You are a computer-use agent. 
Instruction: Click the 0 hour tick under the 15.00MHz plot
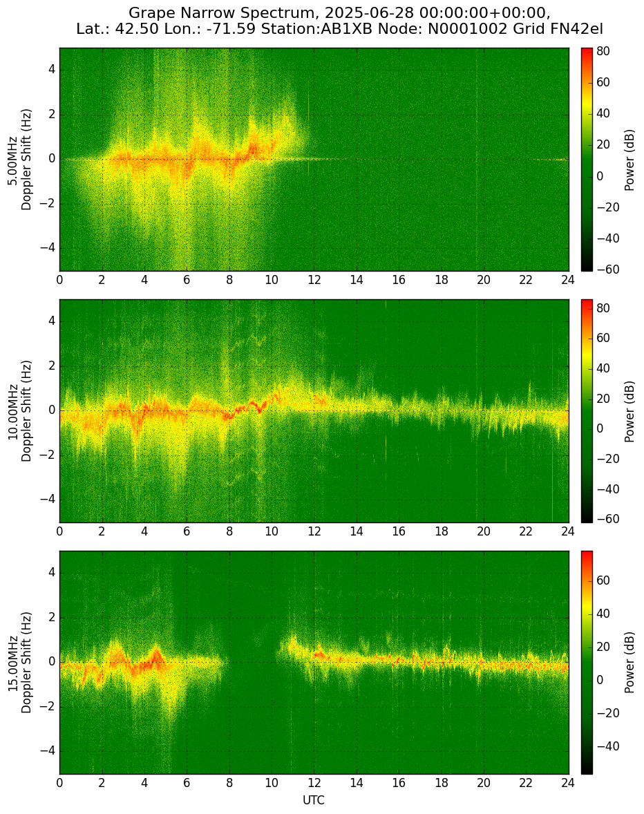(x=59, y=782)
